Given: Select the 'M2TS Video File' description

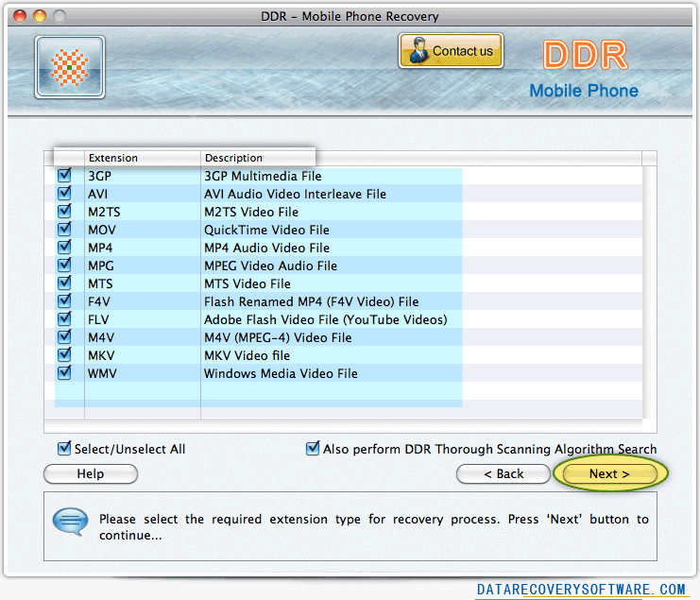Looking at the screenshot, I should [251, 212].
